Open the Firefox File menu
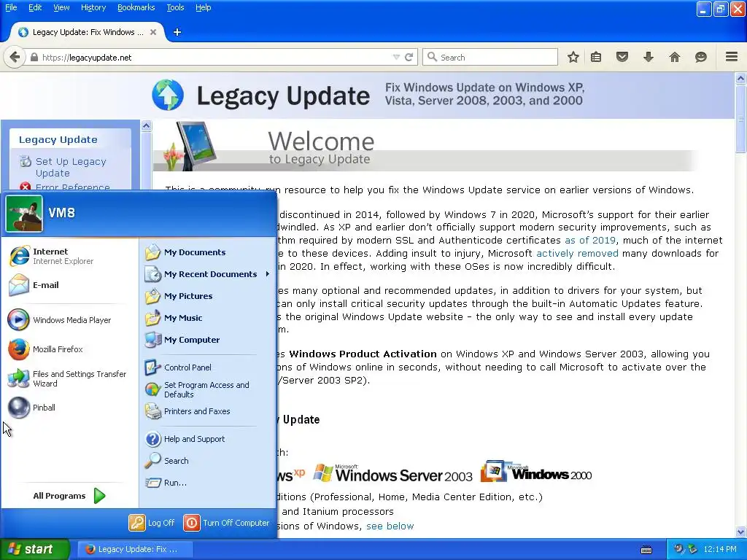Viewport: 747px width, 560px height. 11,7
